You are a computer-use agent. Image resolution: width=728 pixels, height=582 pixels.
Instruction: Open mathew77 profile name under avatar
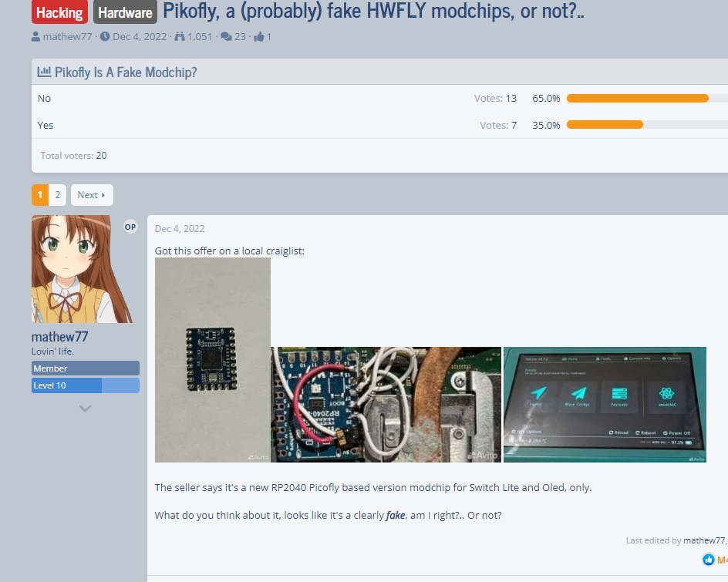click(59, 337)
